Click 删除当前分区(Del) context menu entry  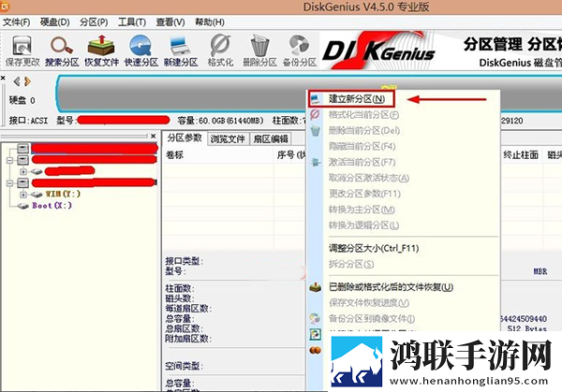pos(364,131)
